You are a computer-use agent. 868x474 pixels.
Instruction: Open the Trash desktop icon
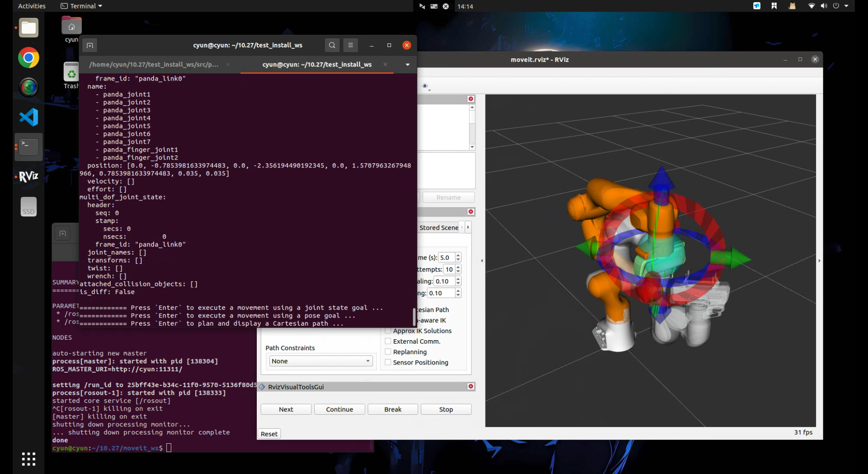click(x=71, y=76)
